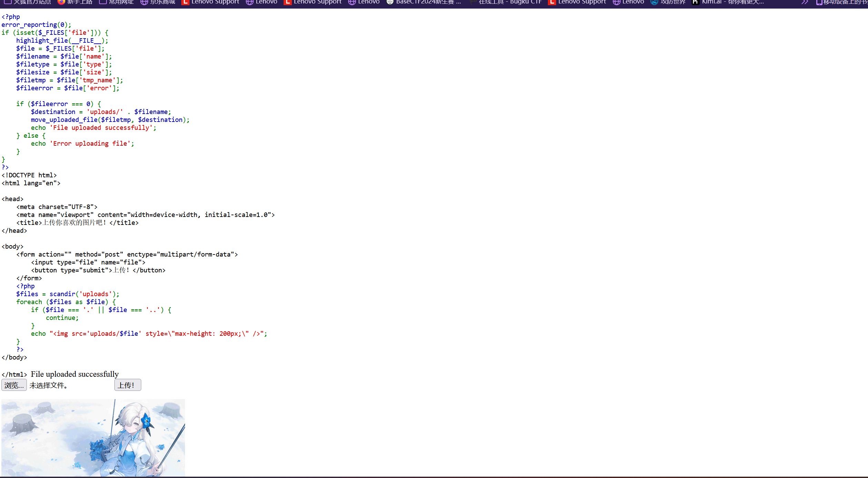Open the 火狐官方站点 bookmarks folder
The image size is (868, 478).
[28, 2]
